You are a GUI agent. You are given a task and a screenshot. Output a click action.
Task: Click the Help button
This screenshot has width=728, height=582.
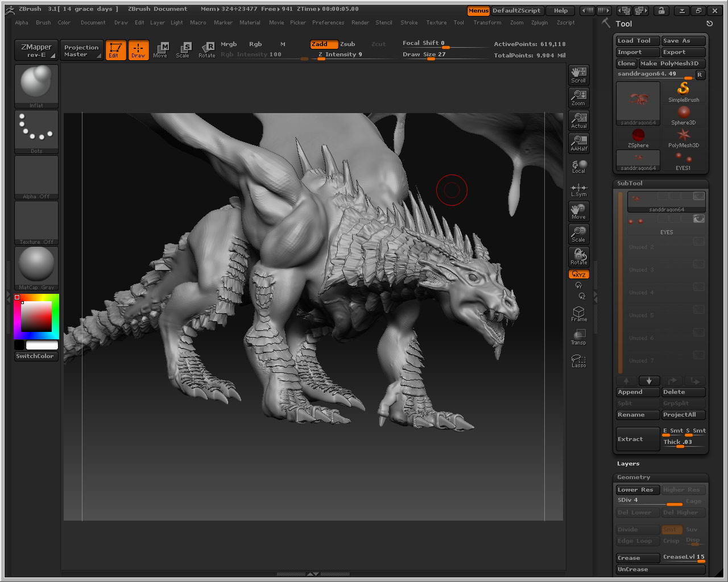point(561,11)
